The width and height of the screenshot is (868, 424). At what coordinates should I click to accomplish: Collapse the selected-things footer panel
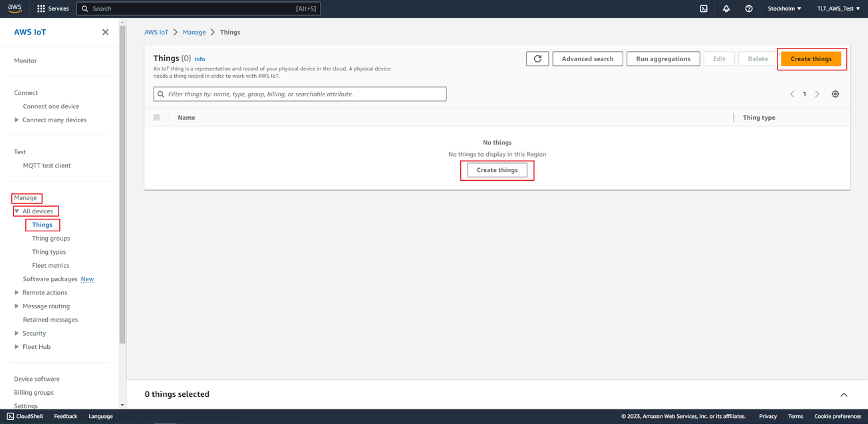843,394
